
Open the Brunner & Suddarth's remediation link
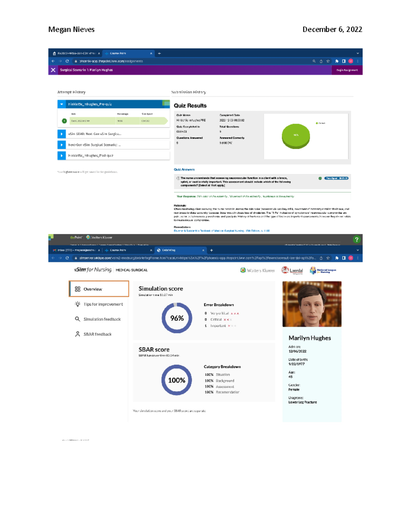221,231
